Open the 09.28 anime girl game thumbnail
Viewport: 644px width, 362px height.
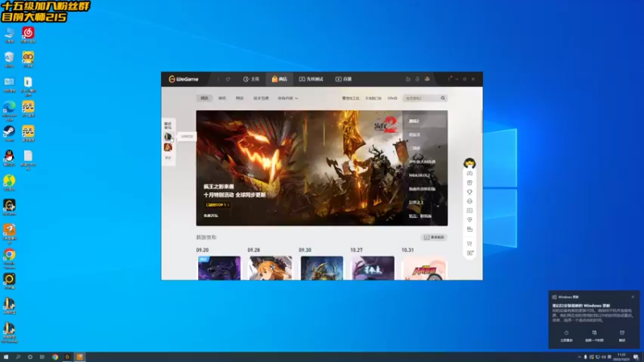pyautogui.click(x=270, y=269)
